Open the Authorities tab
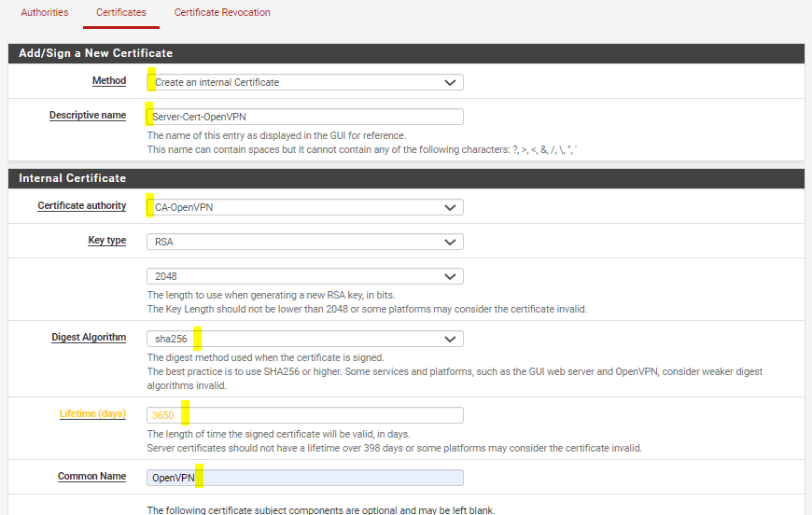This screenshot has height=515, width=812. click(x=45, y=12)
